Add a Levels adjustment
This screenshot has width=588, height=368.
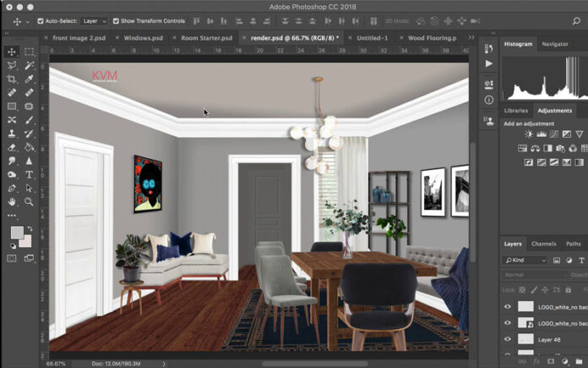tap(542, 134)
